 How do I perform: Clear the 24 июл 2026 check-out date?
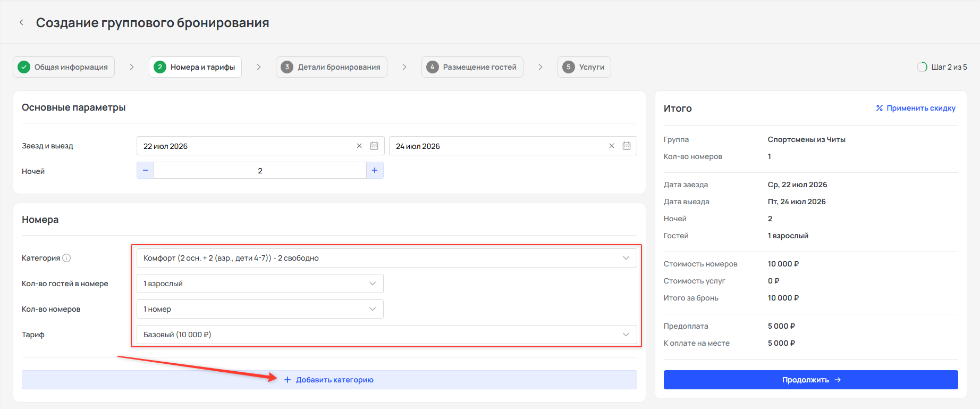[x=612, y=146]
